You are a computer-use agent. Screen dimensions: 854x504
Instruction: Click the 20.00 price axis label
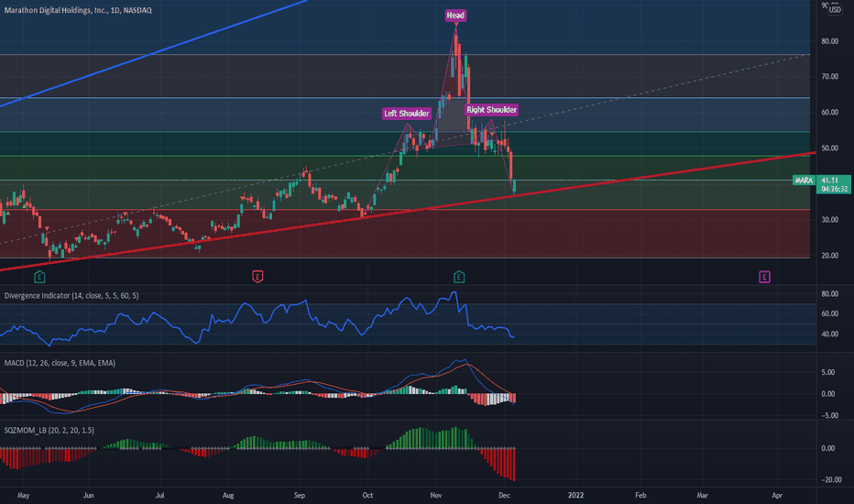pos(830,256)
